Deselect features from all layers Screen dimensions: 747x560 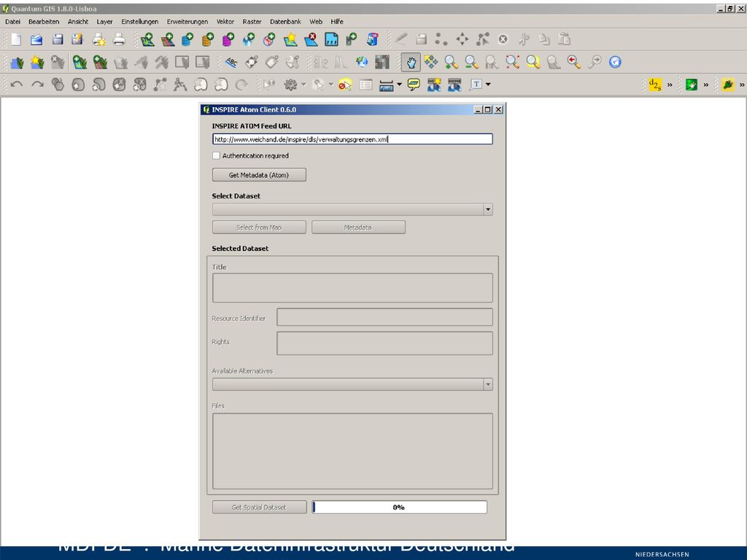(x=345, y=85)
